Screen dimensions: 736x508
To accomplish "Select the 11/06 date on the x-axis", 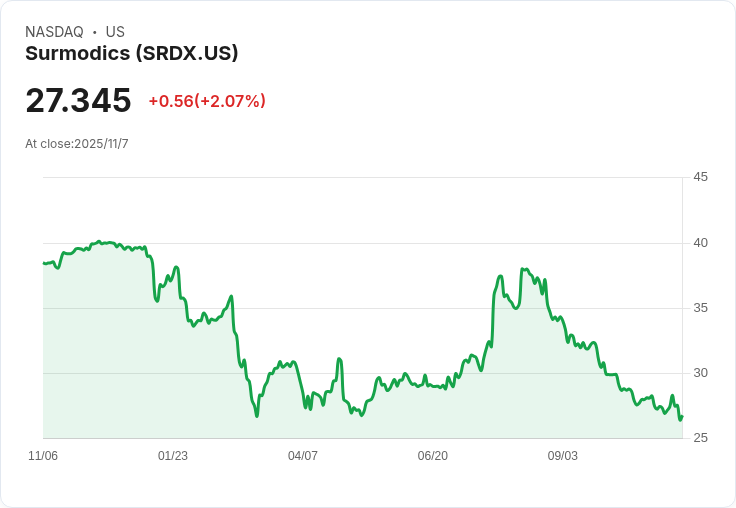I will tap(43, 456).
